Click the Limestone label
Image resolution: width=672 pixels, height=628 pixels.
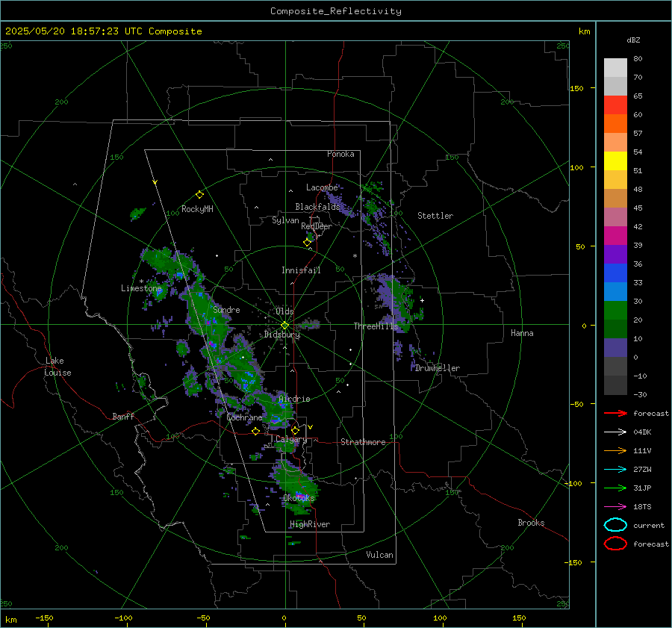(x=141, y=288)
